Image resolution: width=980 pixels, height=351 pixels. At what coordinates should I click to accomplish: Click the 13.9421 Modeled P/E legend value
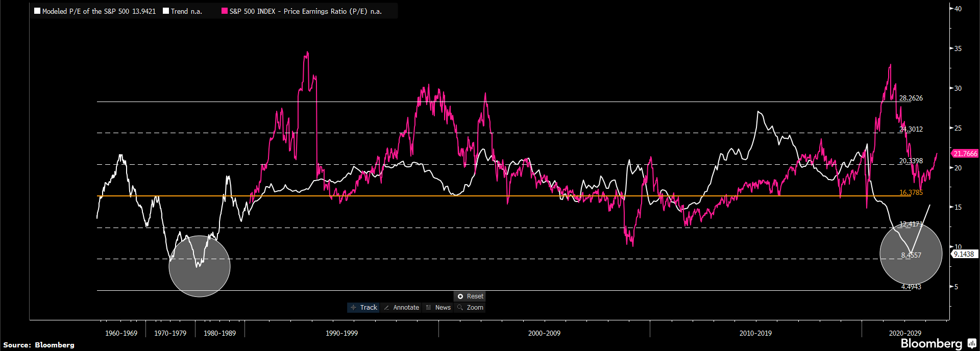[143, 11]
